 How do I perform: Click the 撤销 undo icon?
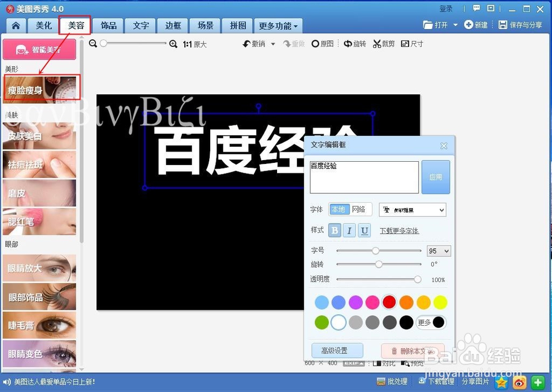pyautogui.click(x=246, y=44)
